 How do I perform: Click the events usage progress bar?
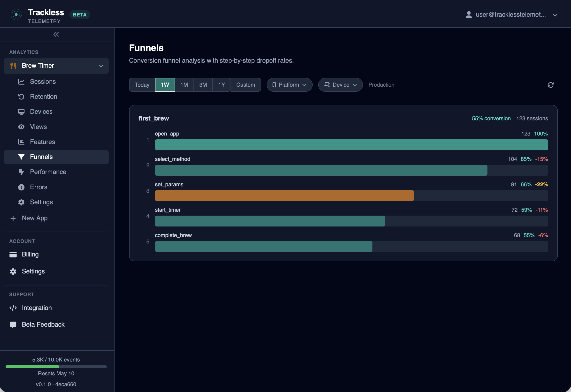(56, 367)
